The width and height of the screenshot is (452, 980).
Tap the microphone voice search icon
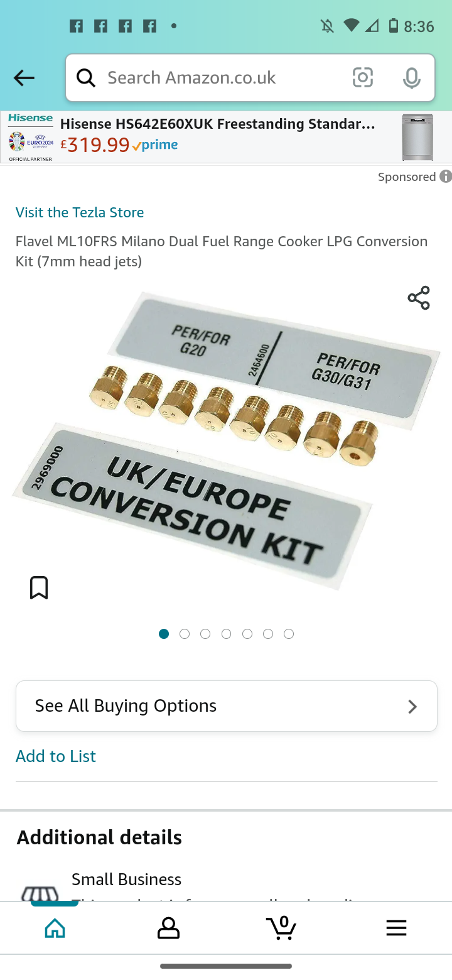[412, 78]
